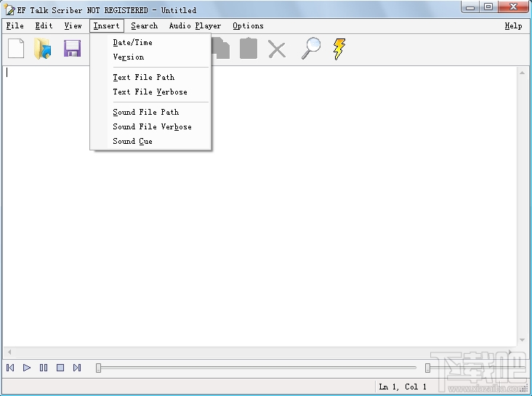Screen dimensions: 532x396
Task: Minimize the EF Talk Scriber window
Action: coord(470,7)
